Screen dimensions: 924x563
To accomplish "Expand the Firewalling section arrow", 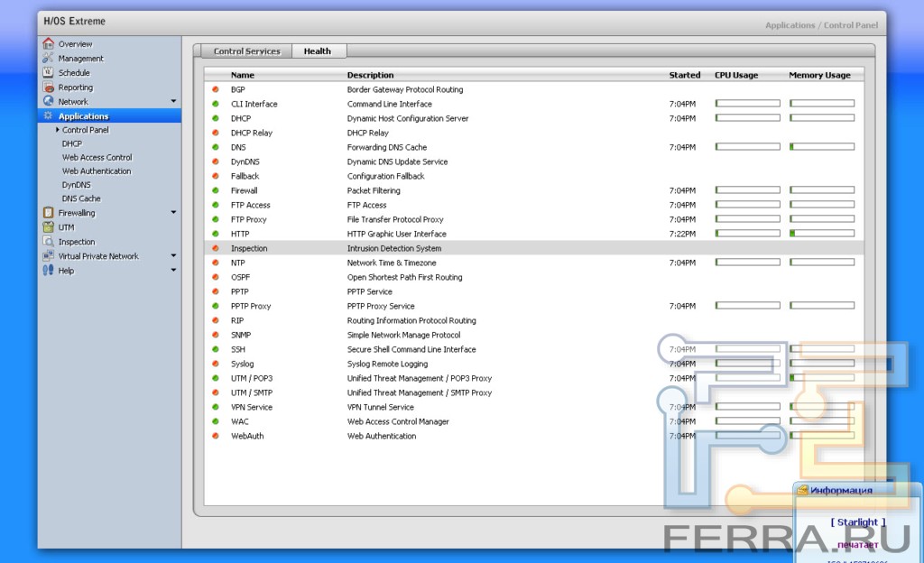I will (173, 213).
